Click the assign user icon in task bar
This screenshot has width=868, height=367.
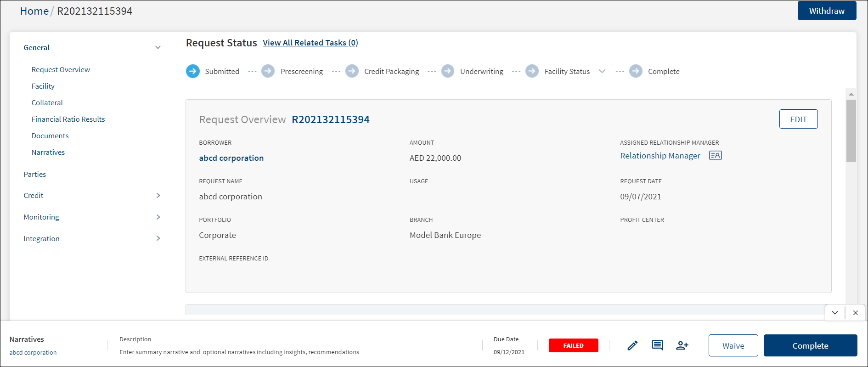tap(682, 345)
